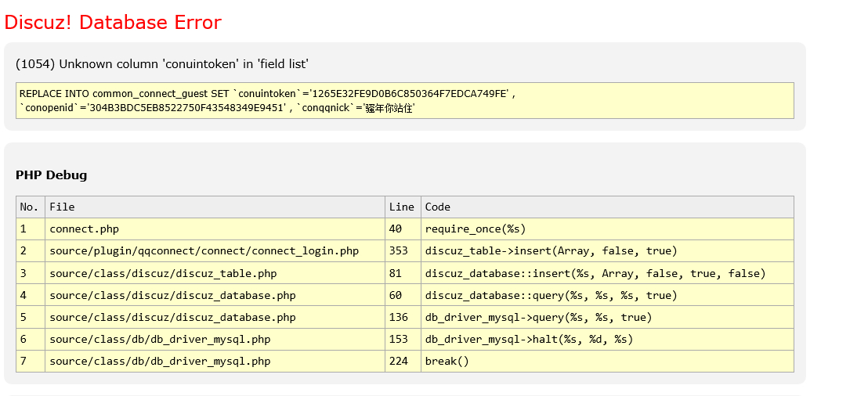Click the 'Line' column header

coord(401,207)
